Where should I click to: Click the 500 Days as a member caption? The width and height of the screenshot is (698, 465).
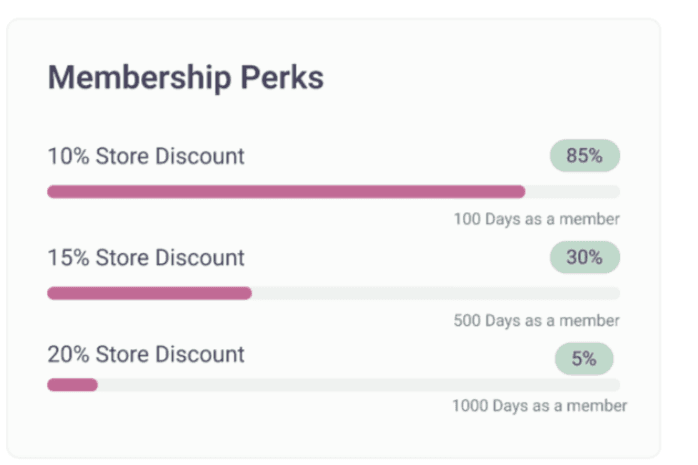(x=536, y=321)
